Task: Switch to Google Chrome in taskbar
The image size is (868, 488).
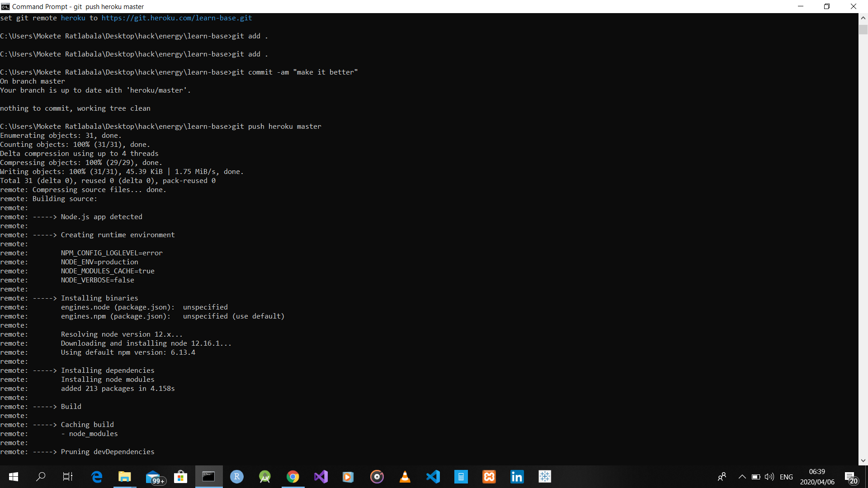Action: 292,477
